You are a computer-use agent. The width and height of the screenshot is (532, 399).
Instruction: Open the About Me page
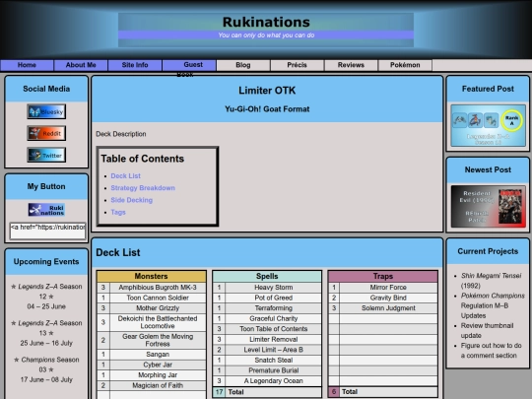click(81, 65)
